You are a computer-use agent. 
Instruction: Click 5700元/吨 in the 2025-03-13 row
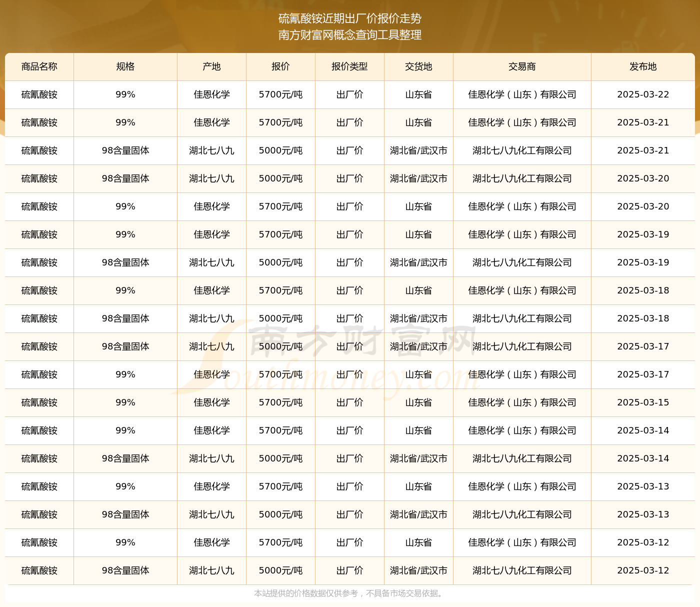280,486
